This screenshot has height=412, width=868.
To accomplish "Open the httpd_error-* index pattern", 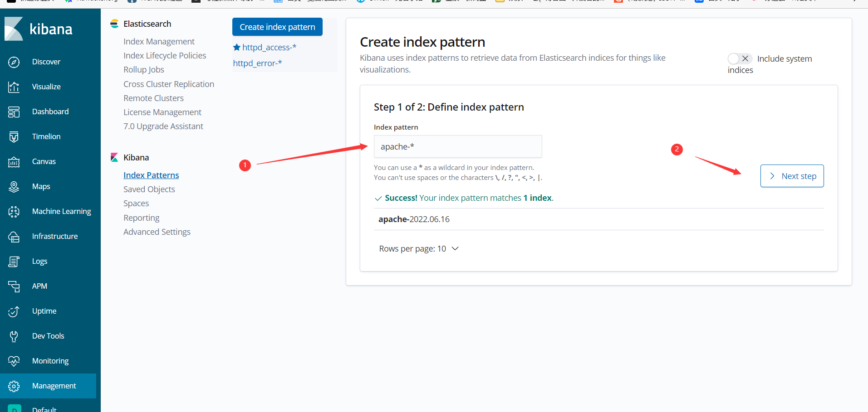I will tap(257, 63).
